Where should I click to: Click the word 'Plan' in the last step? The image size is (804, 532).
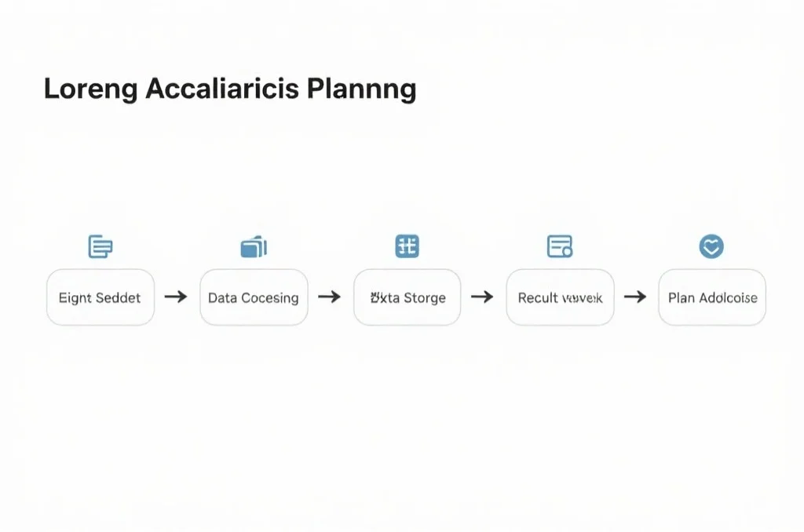coord(682,298)
